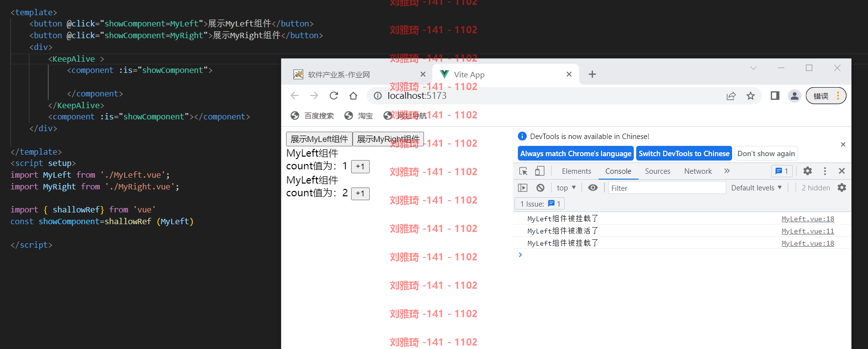Open the top context dropdown
The image size is (868, 349).
566,188
